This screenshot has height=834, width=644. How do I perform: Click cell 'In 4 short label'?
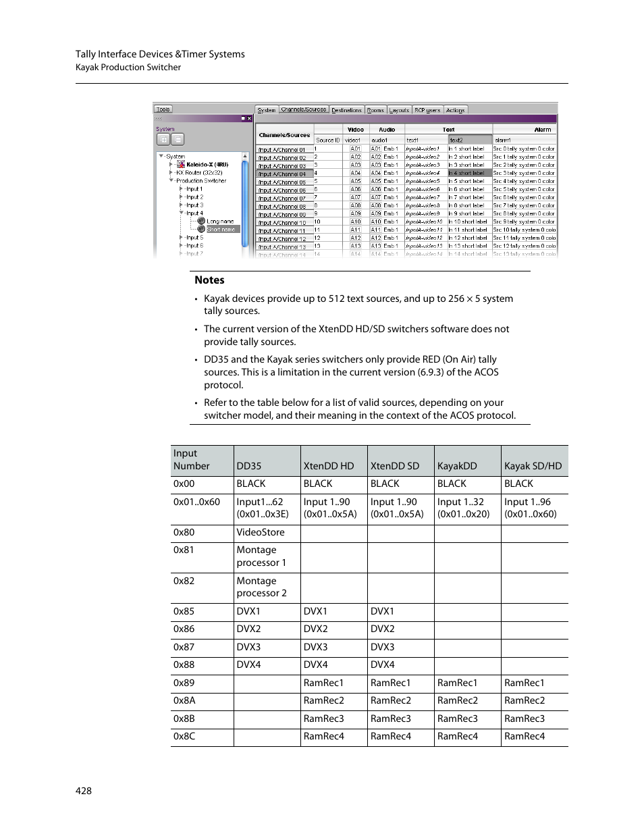point(470,173)
